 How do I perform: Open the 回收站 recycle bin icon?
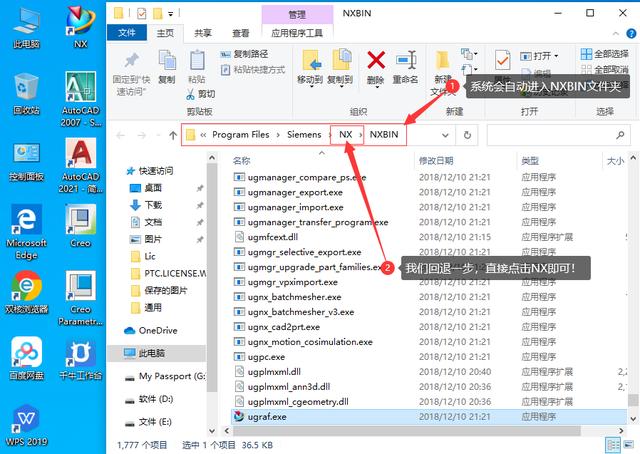(27, 93)
